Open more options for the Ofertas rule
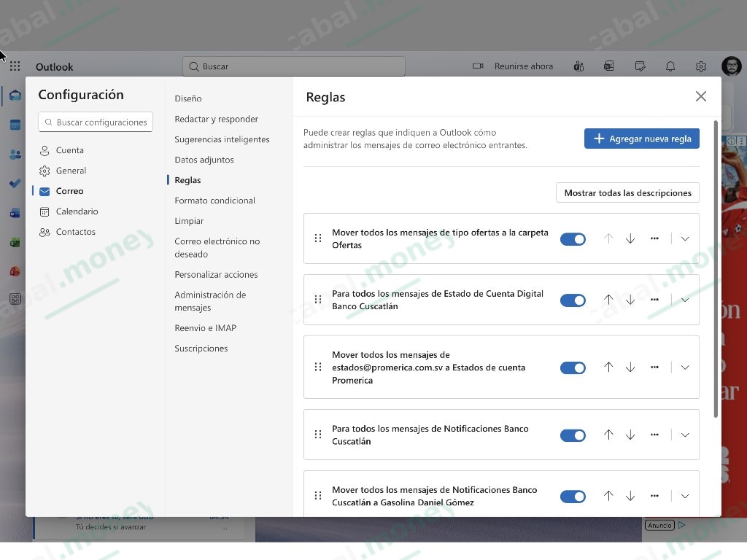This screenshot has height=560, width=747. pyautogui.click(x=654, y=238)
